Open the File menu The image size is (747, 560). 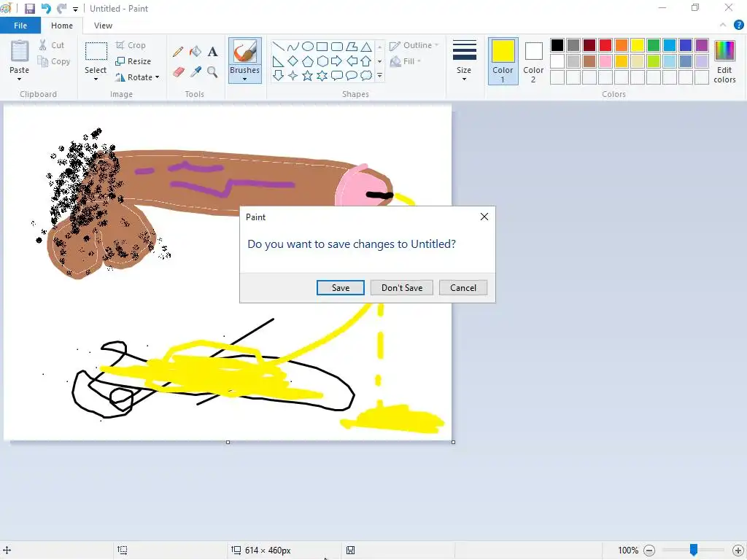[x=20, y=26]
